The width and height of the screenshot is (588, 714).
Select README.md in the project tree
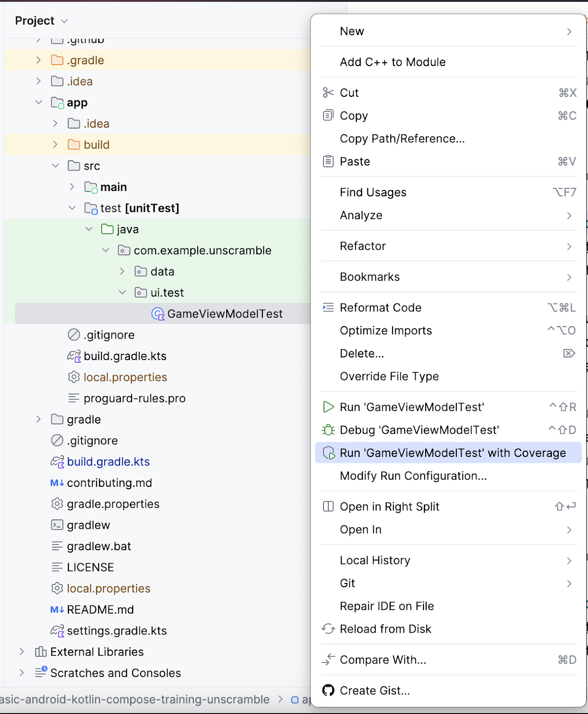click(100, 610)
